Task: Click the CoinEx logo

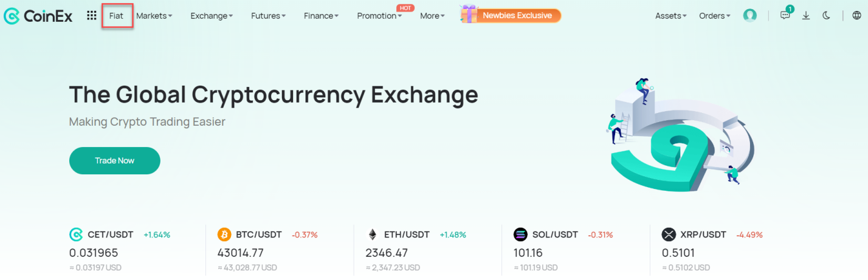Action: point(38,16)
